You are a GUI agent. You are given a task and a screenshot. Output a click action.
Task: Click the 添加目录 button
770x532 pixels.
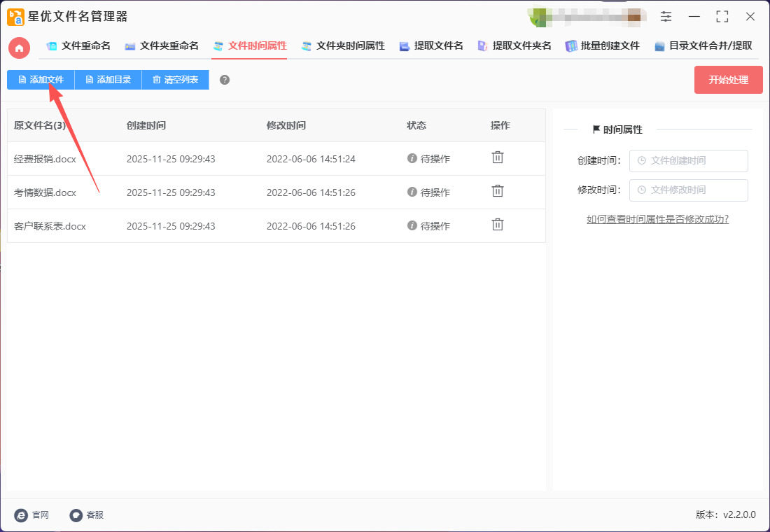point(108,80)
